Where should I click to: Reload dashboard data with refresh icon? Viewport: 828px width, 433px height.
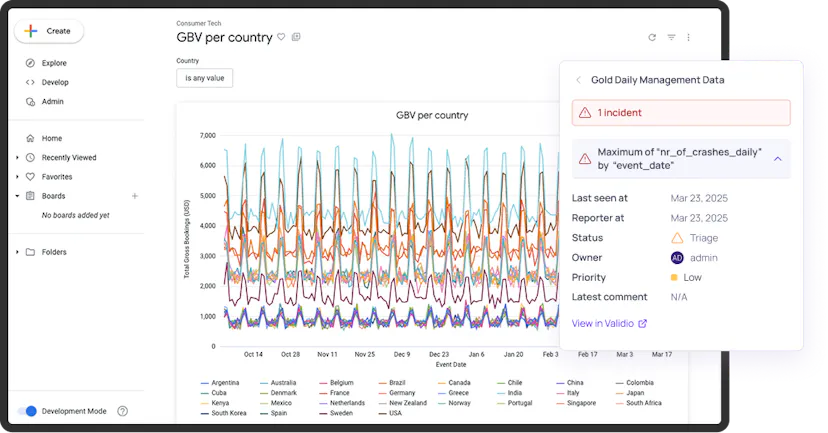[652, 37]
